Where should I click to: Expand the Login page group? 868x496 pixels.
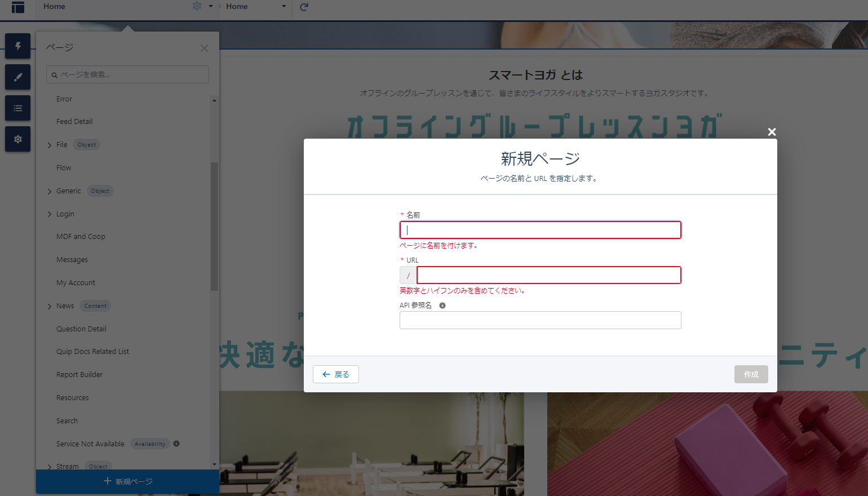[x=50, y=215]
